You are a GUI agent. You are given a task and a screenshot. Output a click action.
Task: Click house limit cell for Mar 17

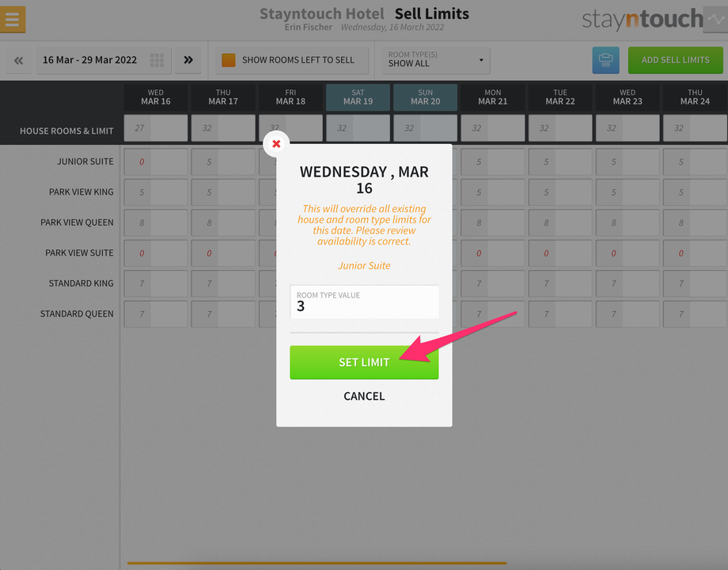coord(223,127)
